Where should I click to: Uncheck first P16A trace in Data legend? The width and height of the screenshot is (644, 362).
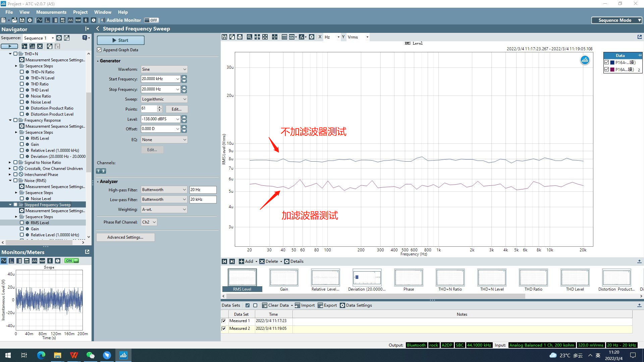click(606, 62)
